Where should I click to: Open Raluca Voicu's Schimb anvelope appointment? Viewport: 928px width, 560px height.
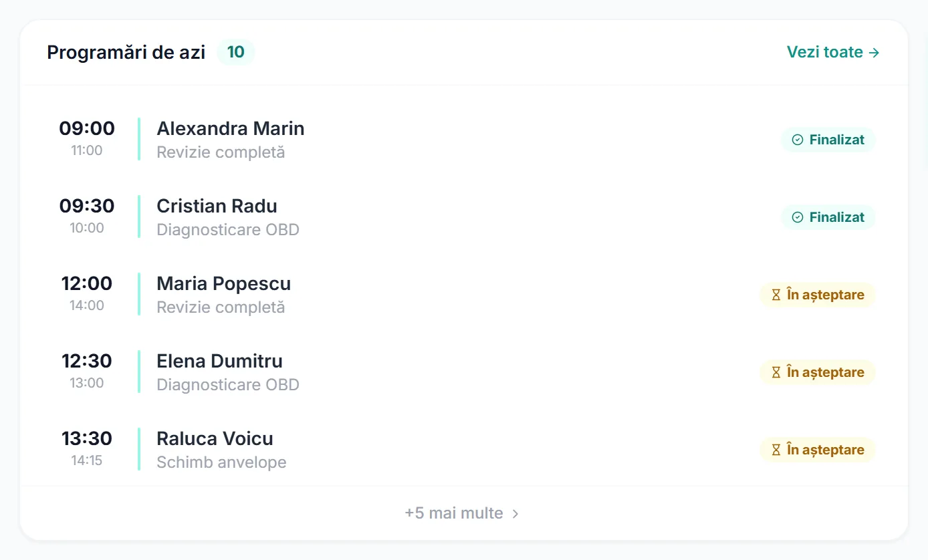click(x=464, y=450)
